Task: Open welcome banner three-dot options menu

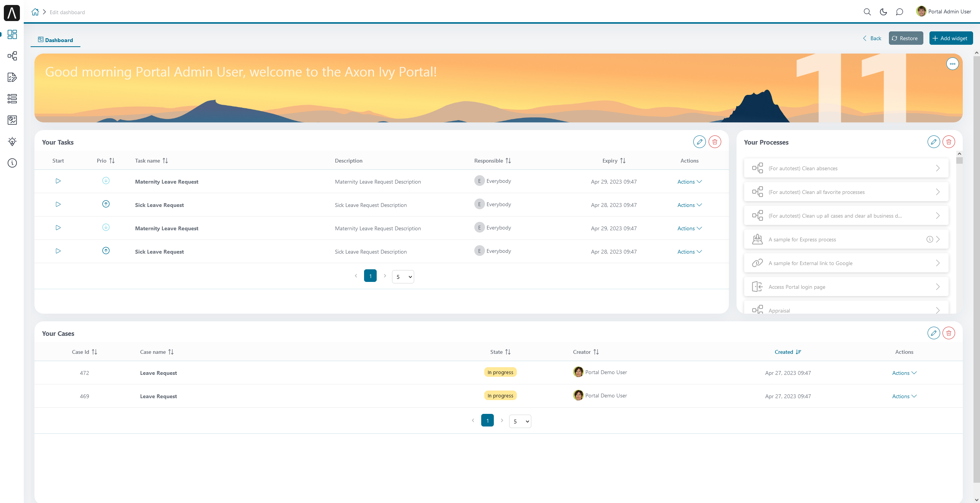Action: [952, 64]
